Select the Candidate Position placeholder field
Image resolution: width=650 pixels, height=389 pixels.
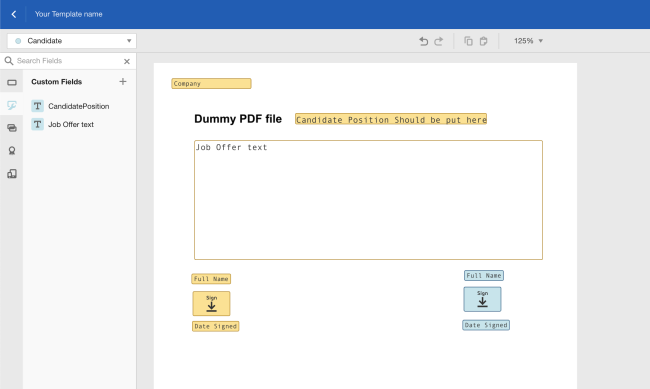391,119
